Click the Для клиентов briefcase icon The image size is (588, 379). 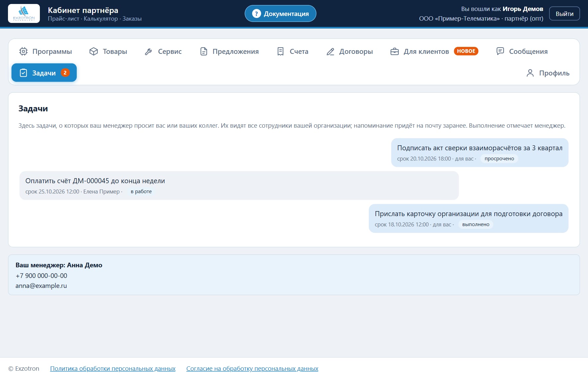point(394,52)
